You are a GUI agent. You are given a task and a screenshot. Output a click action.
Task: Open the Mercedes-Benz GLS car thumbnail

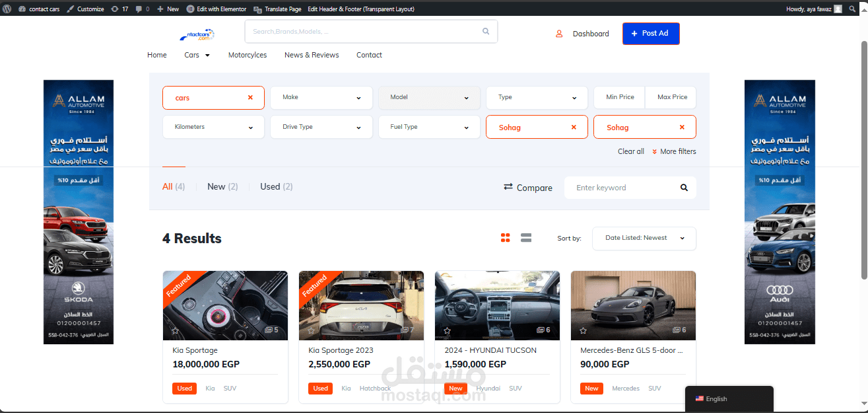click(633, 305)
